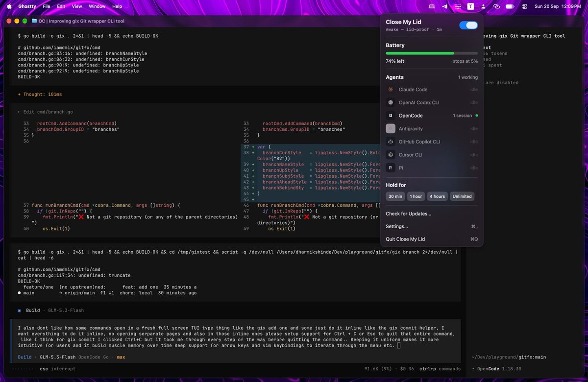Open the Ghostty app menu

click(x=27, y=6)
